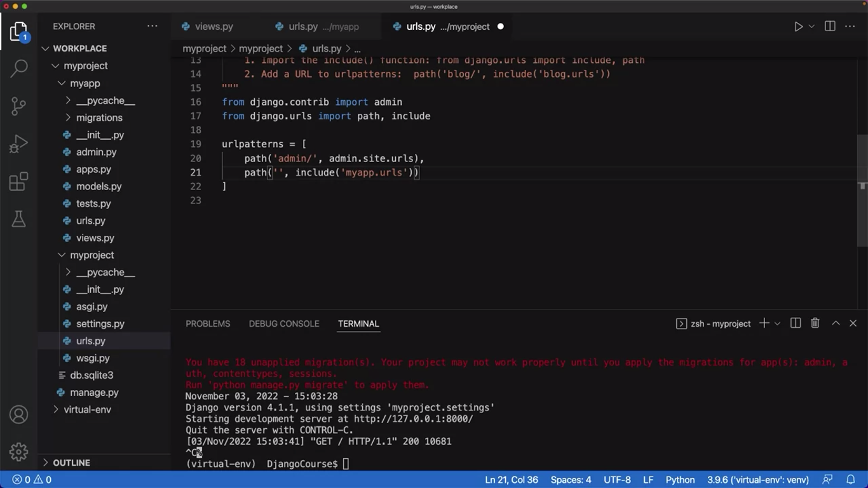Open the Testing flask view
The height and width of the screenshot is (488, 868).
point(19,219)
